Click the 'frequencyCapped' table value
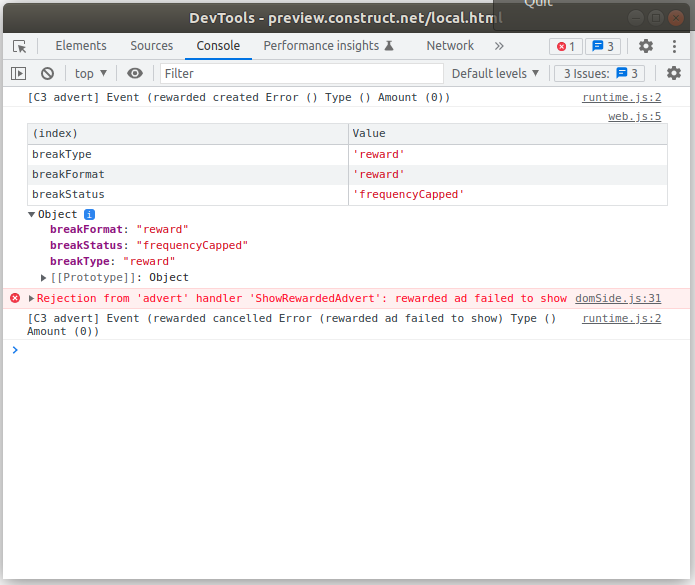Viewport: 695px width, 585px height. coord(408,195)
